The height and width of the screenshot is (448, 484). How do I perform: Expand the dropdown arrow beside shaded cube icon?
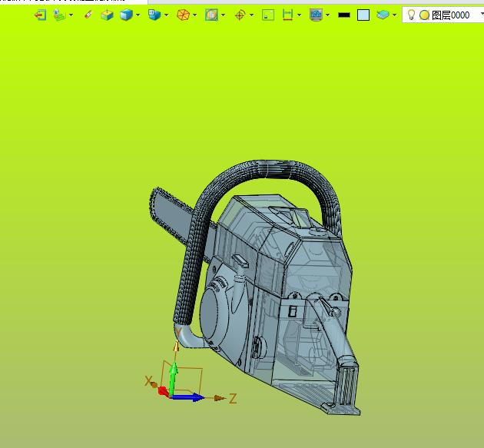click(x=138, y=15)
